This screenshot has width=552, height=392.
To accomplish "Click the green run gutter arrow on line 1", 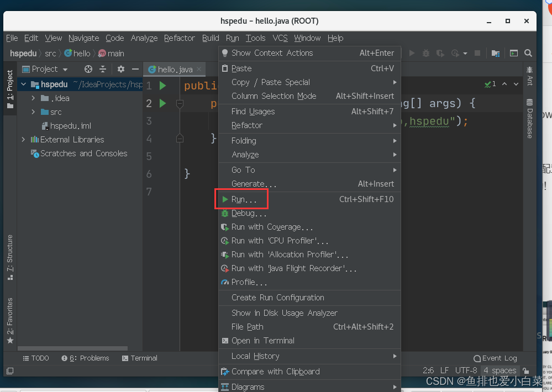I will [x=162, y=86].
